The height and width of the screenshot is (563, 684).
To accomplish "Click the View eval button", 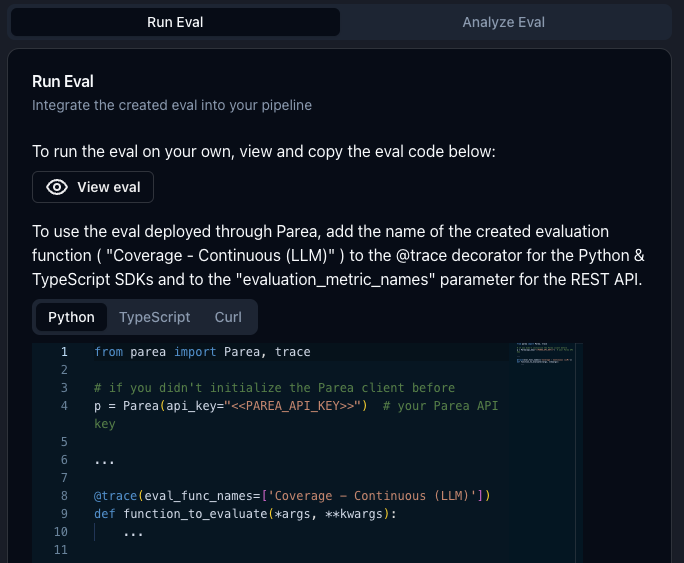I will (x=93, y=187).
